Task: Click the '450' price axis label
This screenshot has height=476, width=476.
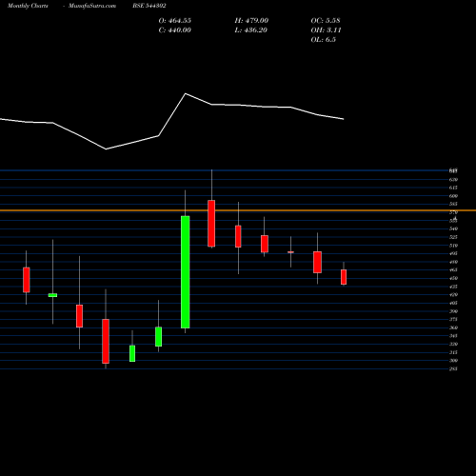Action: [453, 278]
